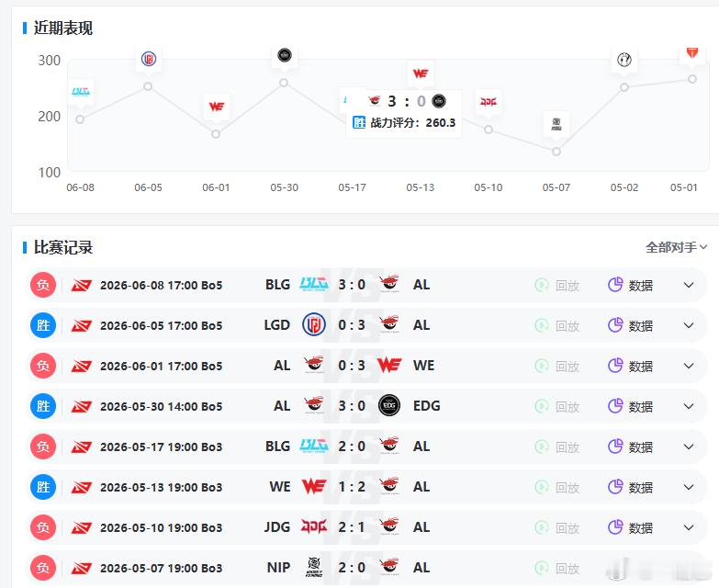Image resolution: width=719 pixels, height=588 pixels.
Task: Expand the 2026-05-13 WE vs AL match row
Action: tap(689, 487)
